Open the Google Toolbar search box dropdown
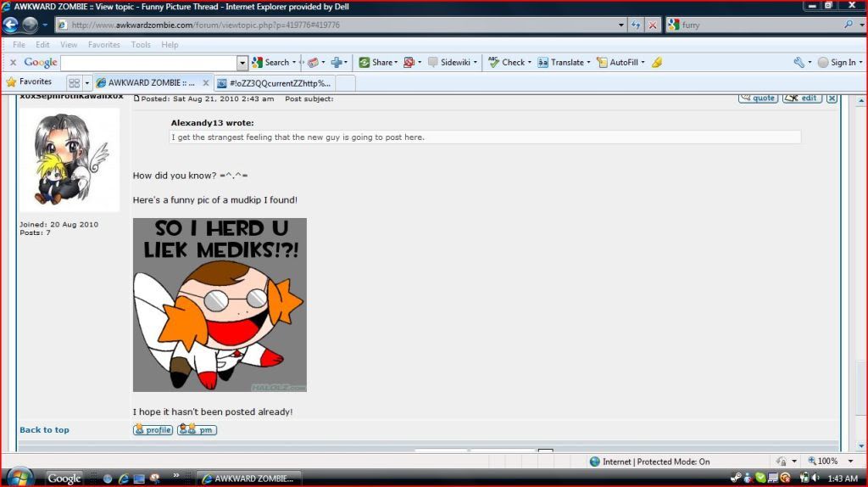This screenshot has height=487, width=868. click(x=242, y=62)
